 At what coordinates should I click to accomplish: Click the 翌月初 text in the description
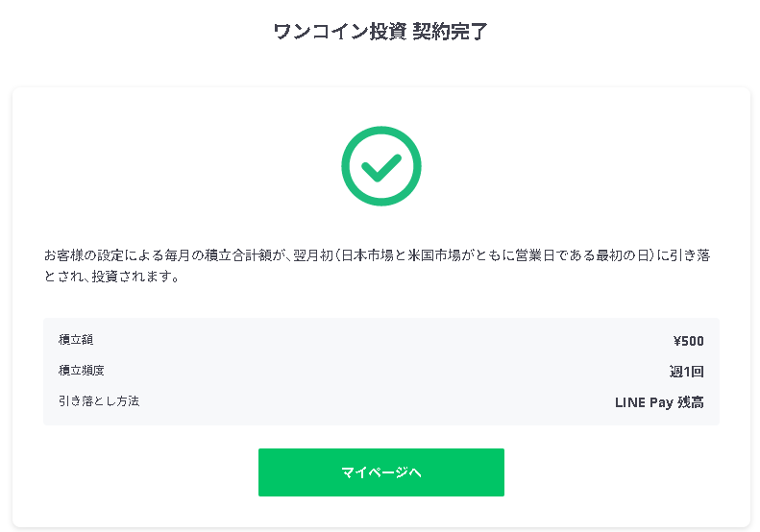pos(313,255)
